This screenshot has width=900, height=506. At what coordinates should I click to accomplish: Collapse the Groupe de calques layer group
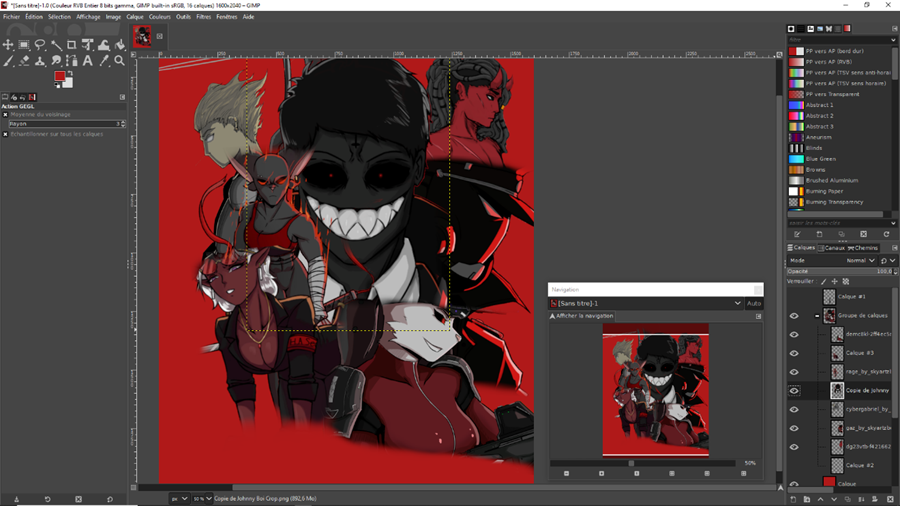pyautogui.click(x=817, y=316)
